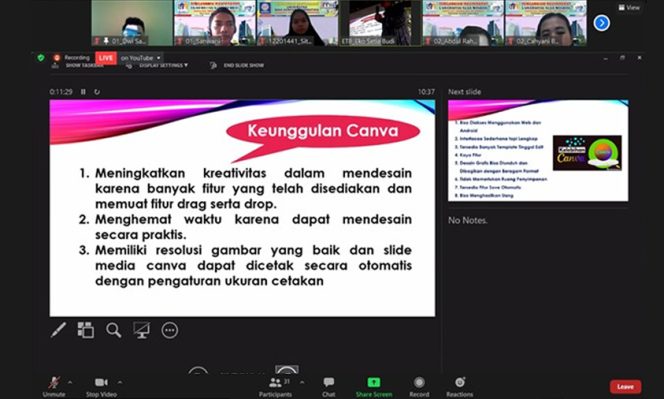The image size is (664, 399).
Task: Pause the presentation timer
Action: 83,91
